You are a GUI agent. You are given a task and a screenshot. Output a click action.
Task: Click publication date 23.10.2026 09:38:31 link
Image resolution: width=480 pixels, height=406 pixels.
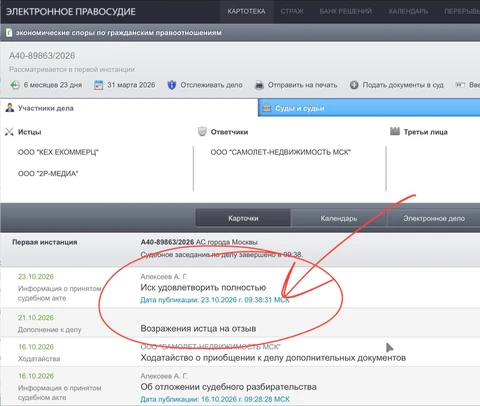[x=215, y=300]
